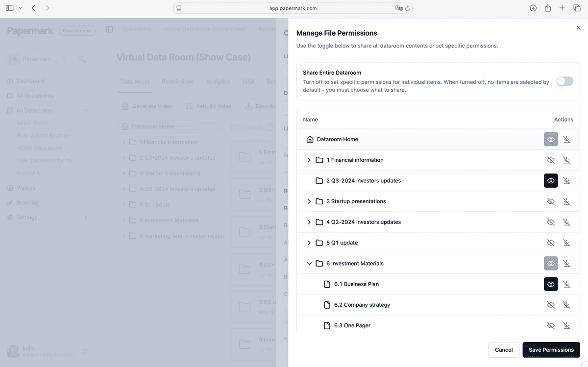Click the download-restriction icon on Dataroom Home row
The image size is (588, 367).
(567, 139)
